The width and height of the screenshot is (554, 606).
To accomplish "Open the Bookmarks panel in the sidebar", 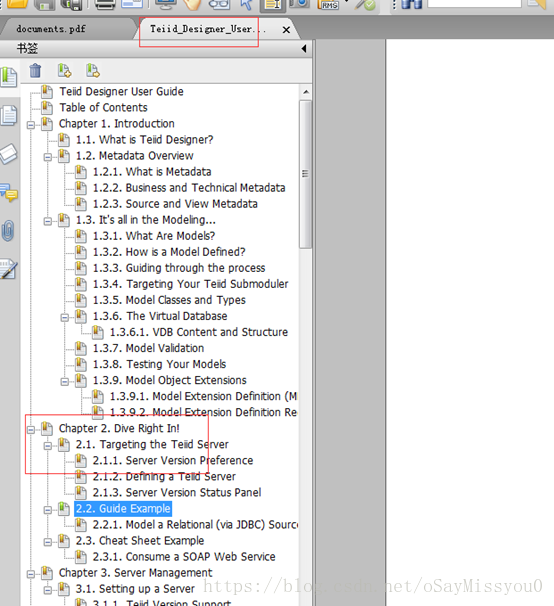I will 9,77.
